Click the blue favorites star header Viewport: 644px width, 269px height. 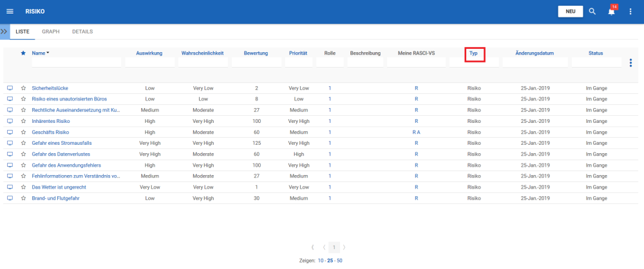tap(23, 53)
